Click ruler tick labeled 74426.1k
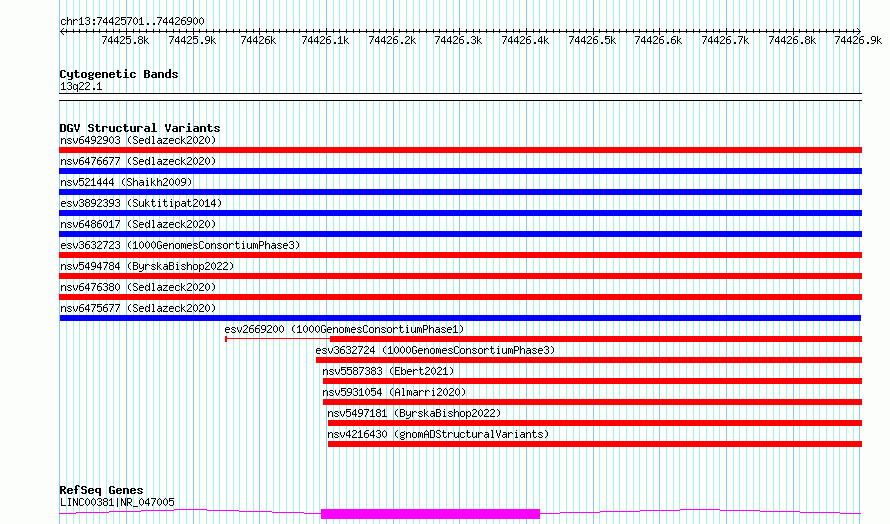This screenshot has height=524, width=890. tap(325, 40)
